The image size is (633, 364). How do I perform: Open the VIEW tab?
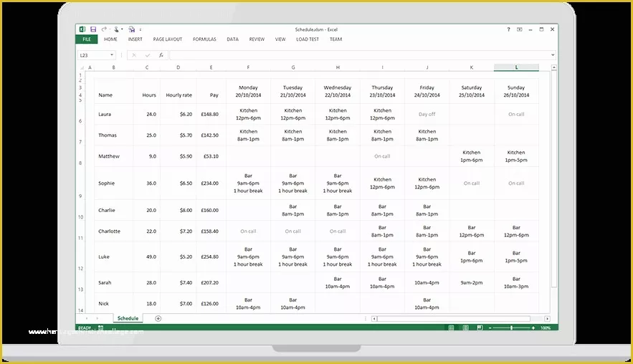[x=280, y=39]
